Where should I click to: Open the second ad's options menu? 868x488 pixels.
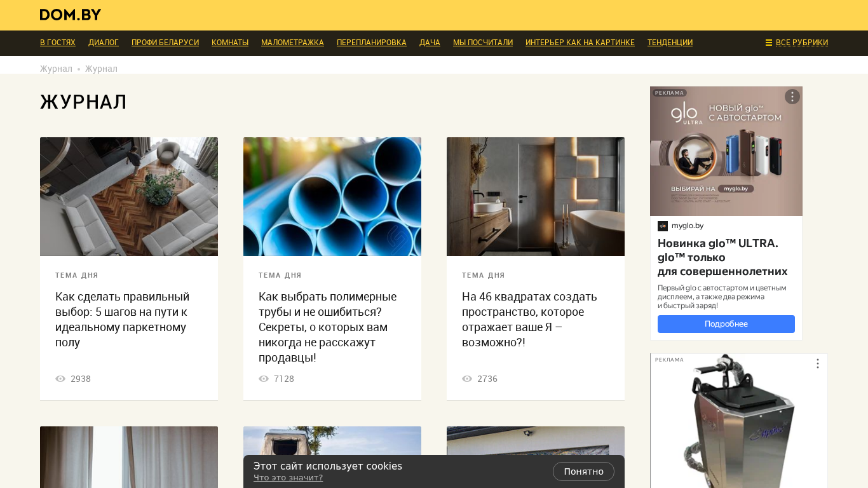coord(818,363)
